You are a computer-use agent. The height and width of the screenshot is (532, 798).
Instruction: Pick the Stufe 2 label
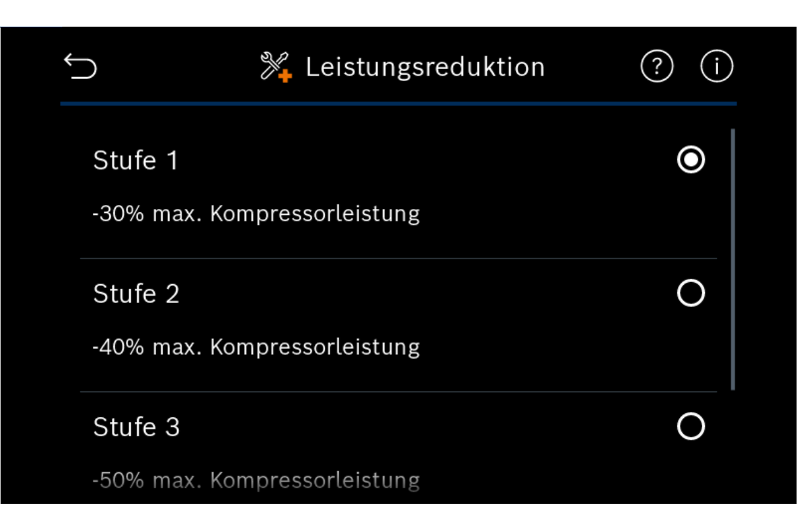(x=136, y=294)
